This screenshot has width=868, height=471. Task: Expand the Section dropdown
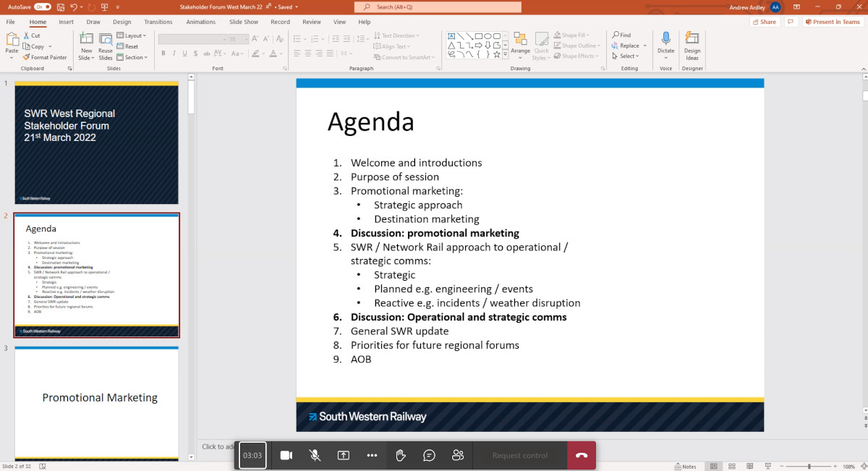pyautogui.click(x=133, y=57)
